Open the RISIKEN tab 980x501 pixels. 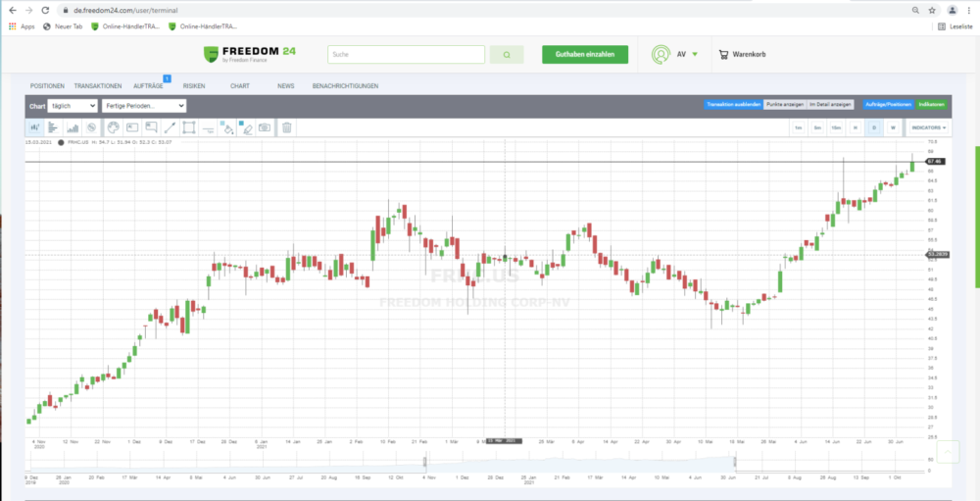point(194,85)
